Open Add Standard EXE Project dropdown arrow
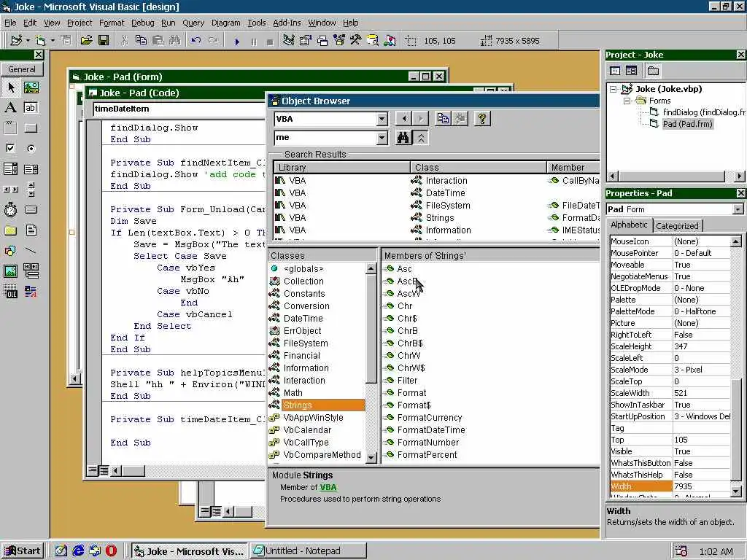 coord(28,41)
